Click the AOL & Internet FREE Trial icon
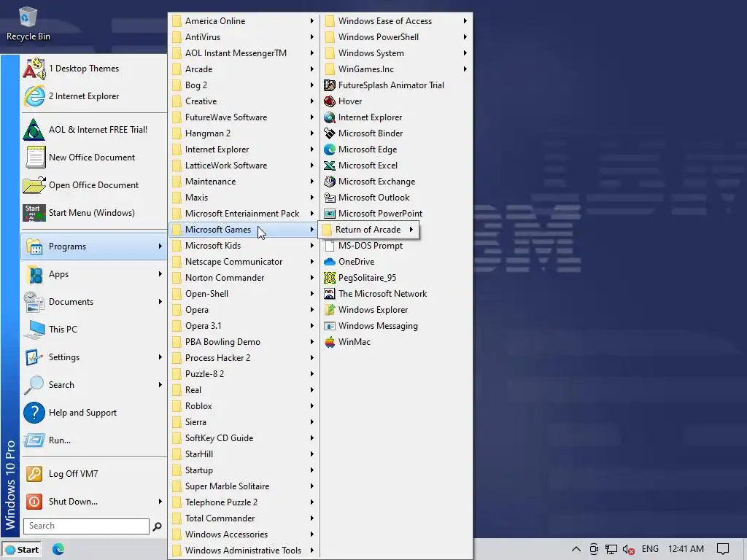This screenshot has width=747, height=560. pyautogui.click(x=34, y=130)
